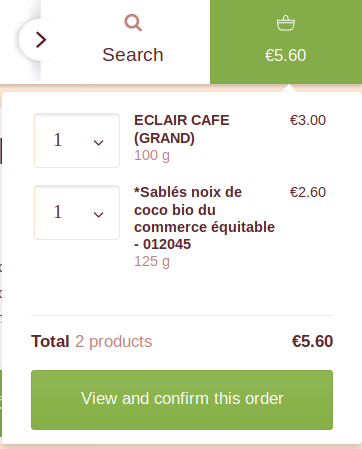Expand the sidebar with the right chevron
The width and height of the screenshot is (362, 449).
click(x=40, y=40)
